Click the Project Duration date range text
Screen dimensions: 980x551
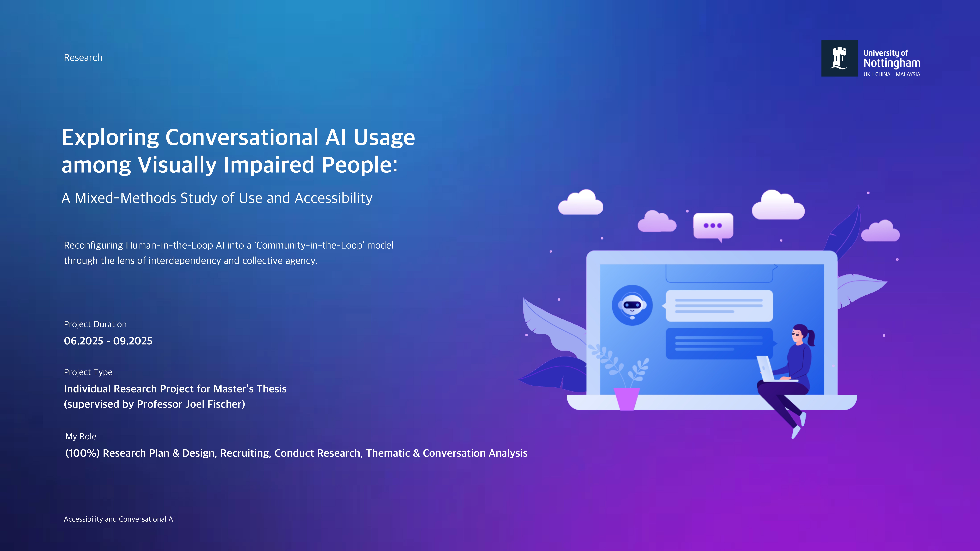pyautogui.click(x=108, y=341)
